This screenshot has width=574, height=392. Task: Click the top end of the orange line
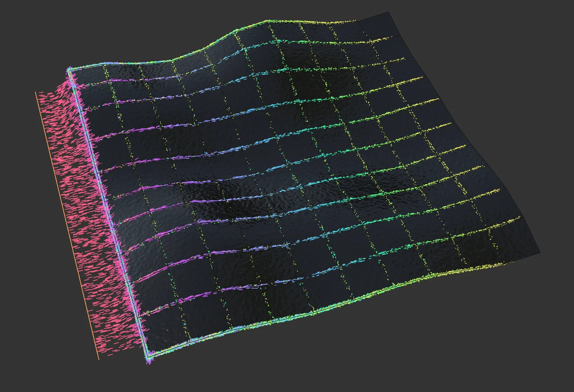[36, 92]
